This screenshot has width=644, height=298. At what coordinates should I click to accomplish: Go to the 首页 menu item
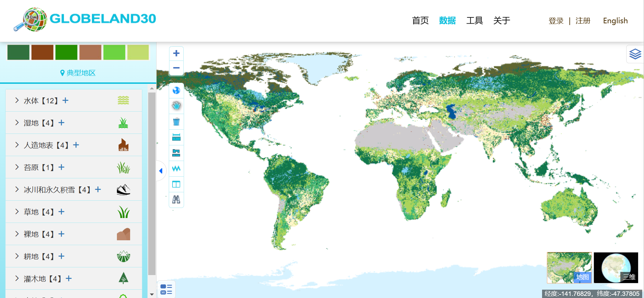tap(420, 21)
